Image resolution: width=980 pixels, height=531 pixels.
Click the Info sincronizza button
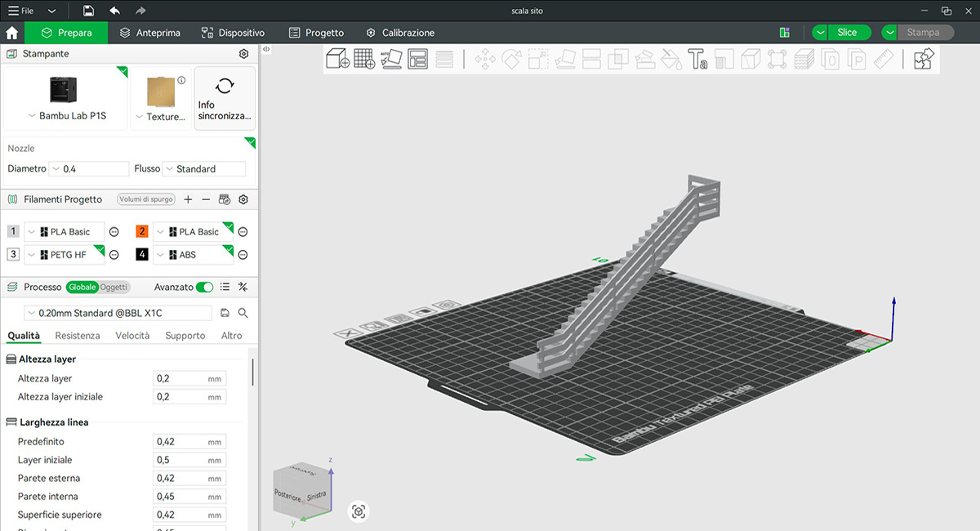coord(225,98)
